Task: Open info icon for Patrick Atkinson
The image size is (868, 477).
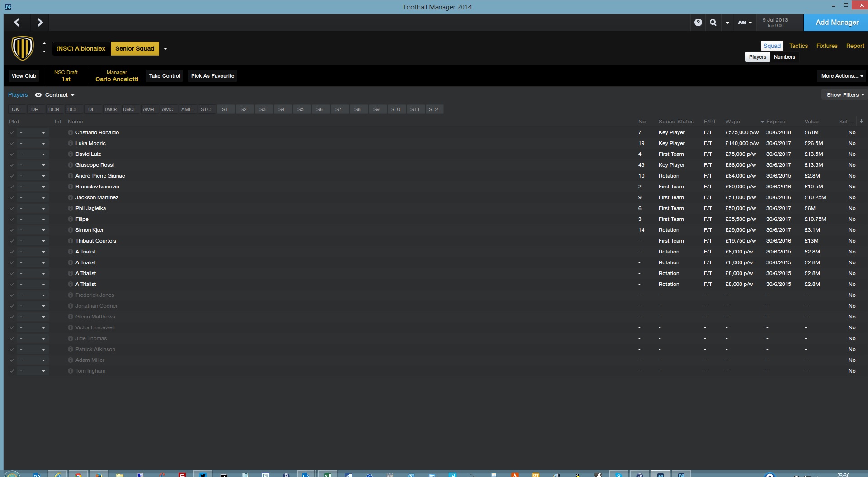Action: click(x=71, y=349)
